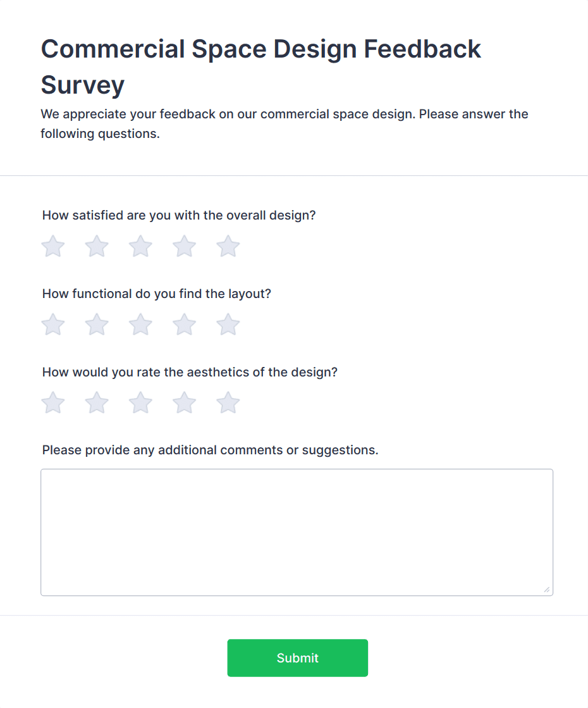The height and width of the screenshot is (708, 588).
Task: Give overall design satisfaction five stars
Action: (228, 247)
